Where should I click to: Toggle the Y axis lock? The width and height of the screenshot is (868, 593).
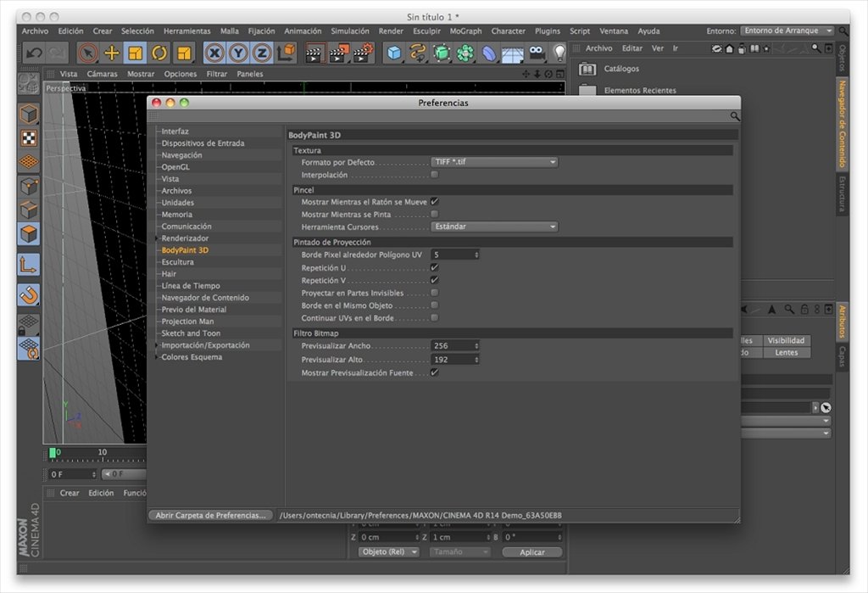click(x=238, y=53)
